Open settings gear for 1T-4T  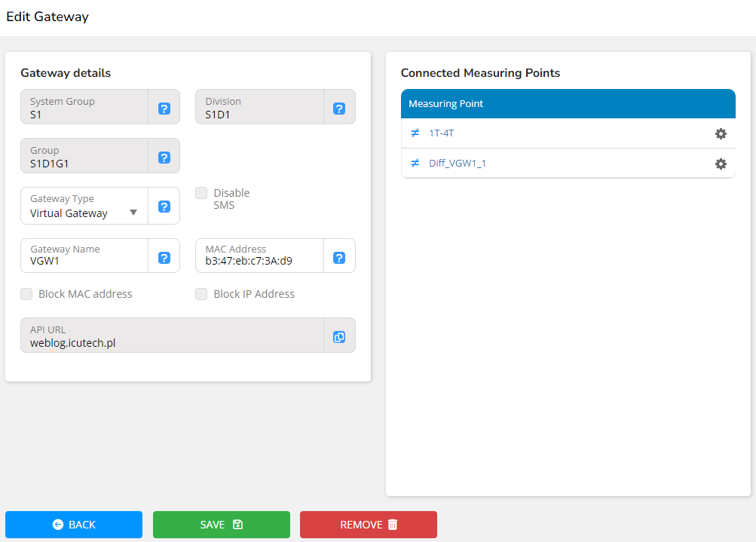pos(721,133)
